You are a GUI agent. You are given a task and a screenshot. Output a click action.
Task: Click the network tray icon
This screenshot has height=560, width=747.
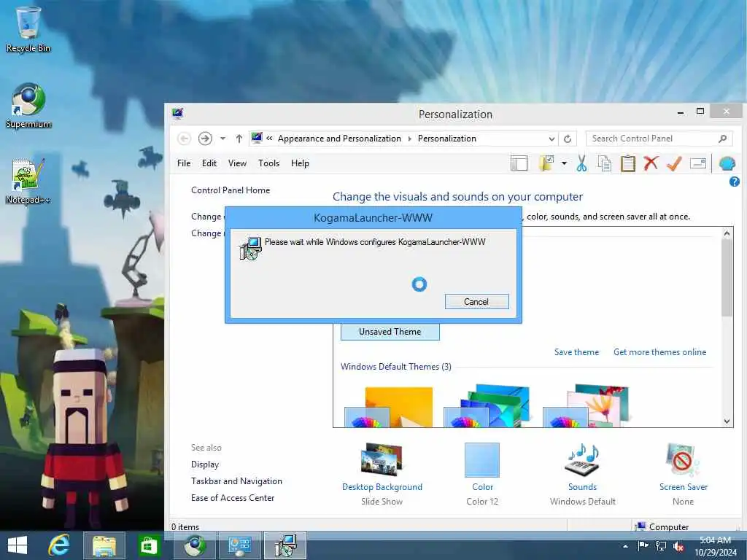tap(661, 546)
